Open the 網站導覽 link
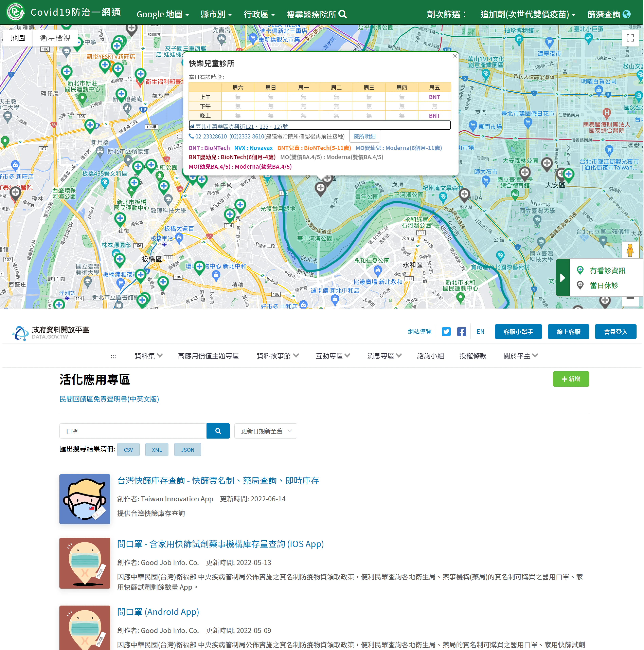 [x=419, y=331]
